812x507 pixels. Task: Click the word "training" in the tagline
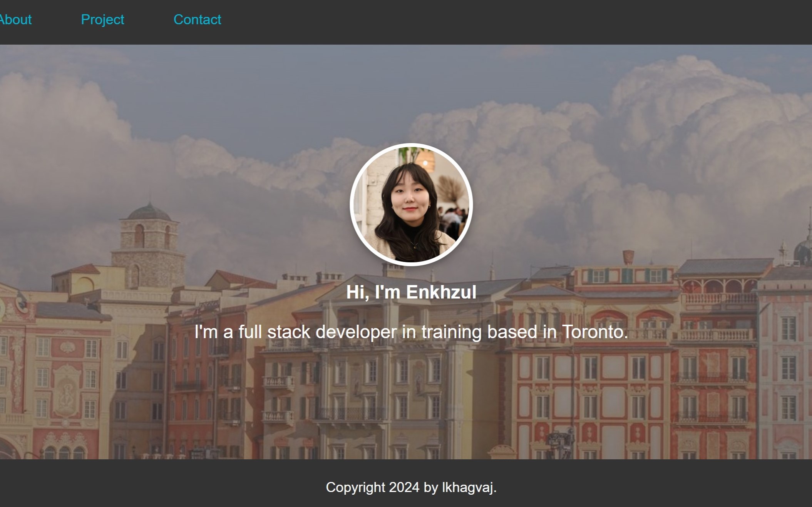click(451, 332)
